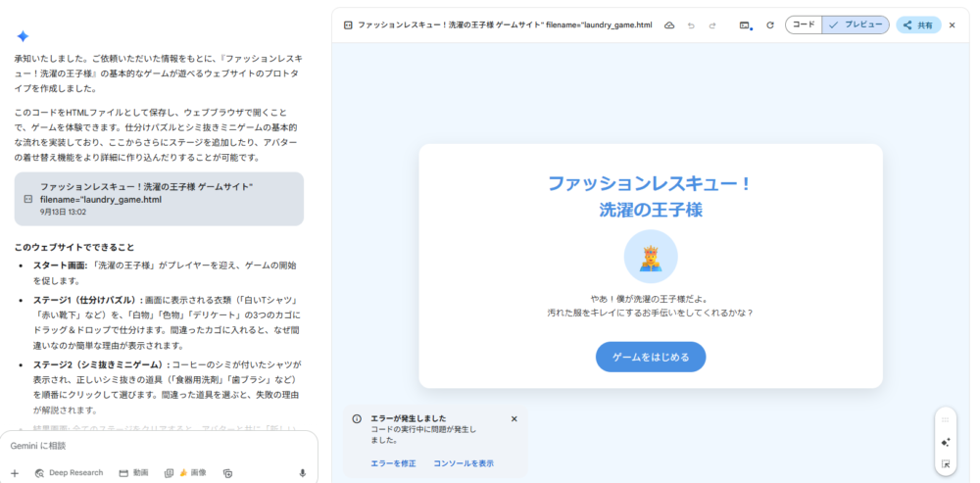
Task: Enable Deep Research mode
Action: pos(69,473)
